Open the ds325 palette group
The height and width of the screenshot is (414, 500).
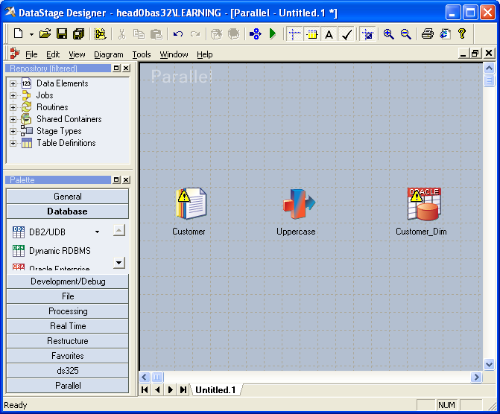tap(67, 371)
